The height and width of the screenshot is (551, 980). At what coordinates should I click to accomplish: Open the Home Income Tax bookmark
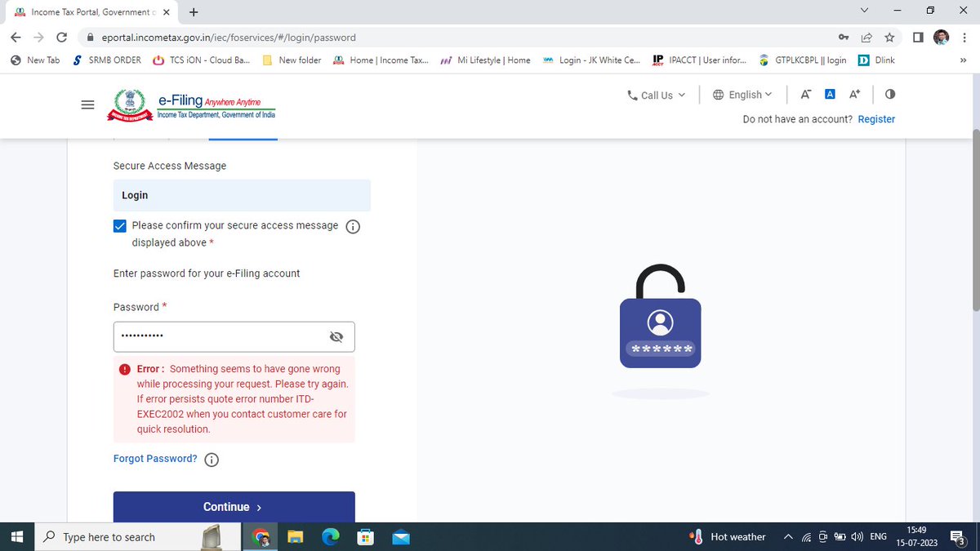pyautogui.click(x=381, y=60)
